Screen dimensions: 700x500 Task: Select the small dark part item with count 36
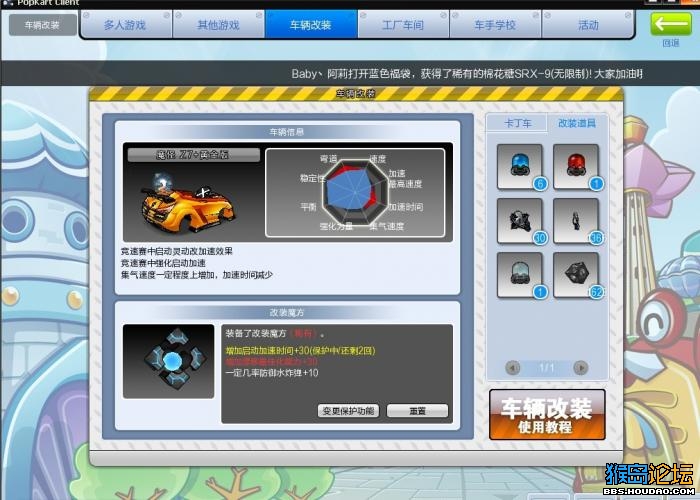click(x=576, y=221)
